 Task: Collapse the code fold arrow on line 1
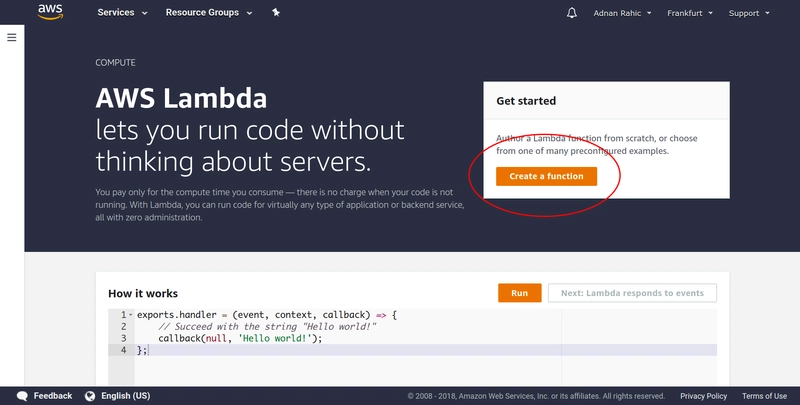point(131,315)
